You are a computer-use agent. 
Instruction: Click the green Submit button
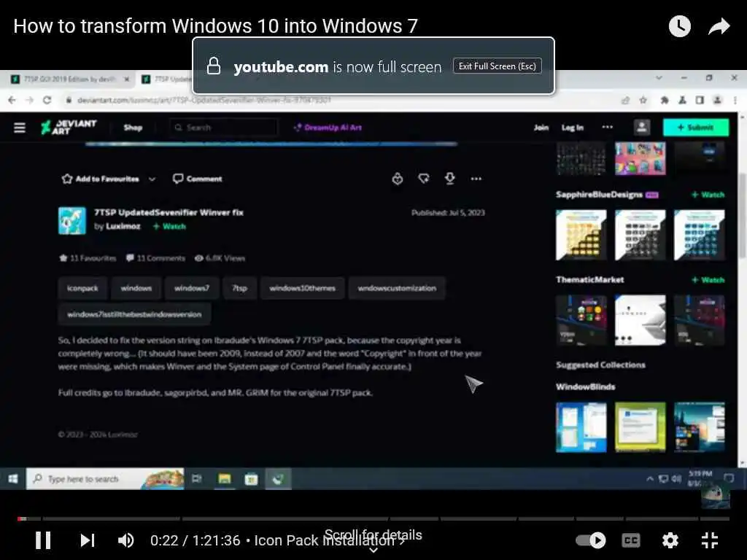point(695,127)
